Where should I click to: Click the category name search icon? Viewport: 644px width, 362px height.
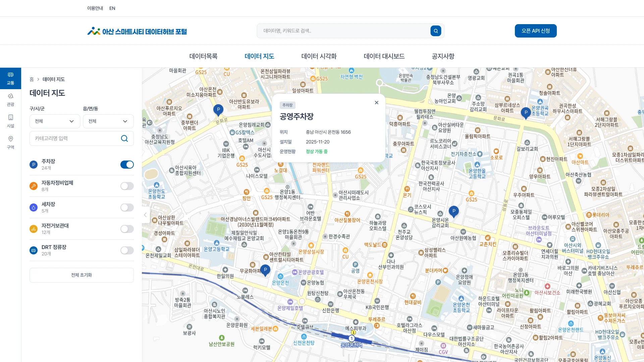(124, 138)
